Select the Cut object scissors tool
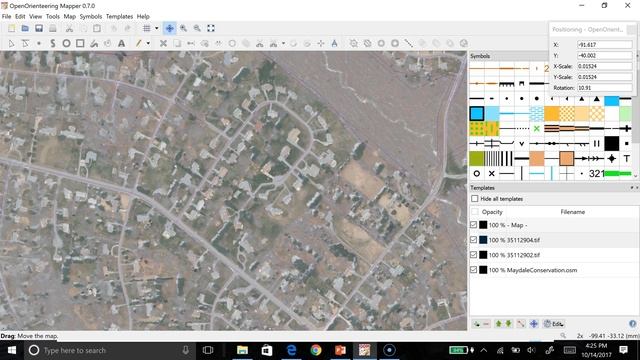 (260, 43)
